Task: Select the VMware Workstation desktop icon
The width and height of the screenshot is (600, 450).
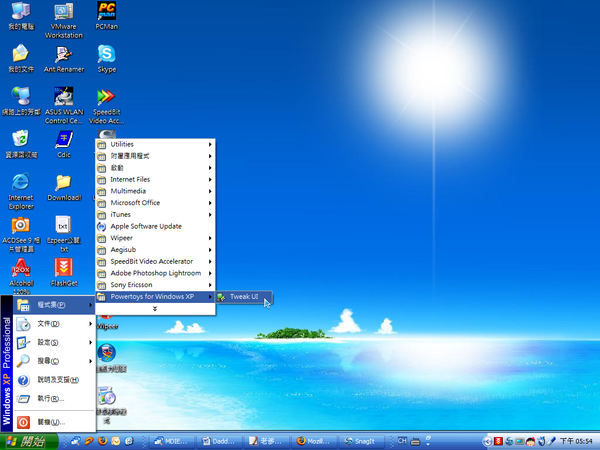Action: click(64, 20)
